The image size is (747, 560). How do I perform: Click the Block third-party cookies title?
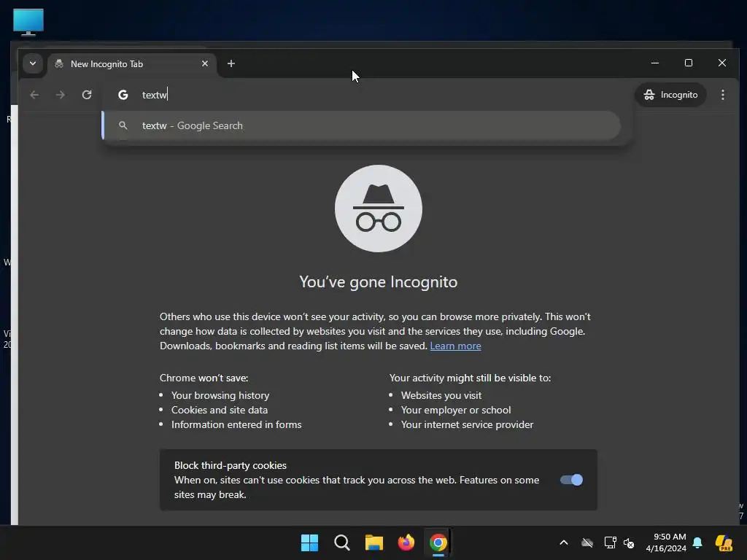(230, 465)
